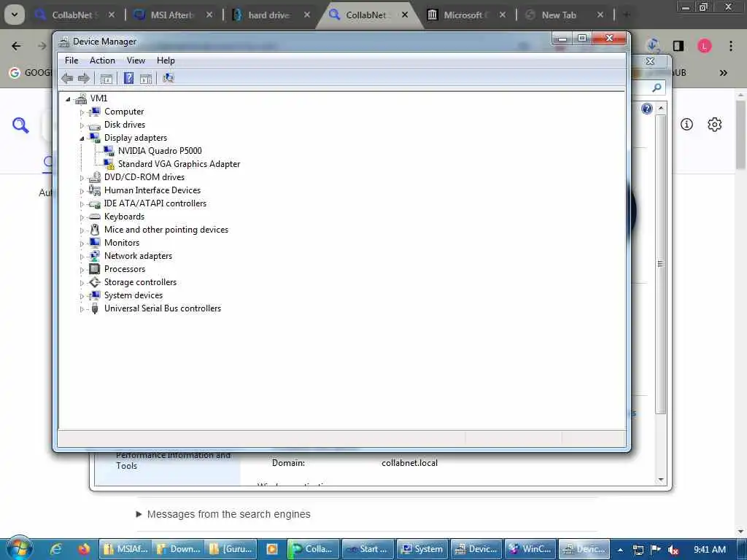Click the NVIDIA Quadro P5000 device icon
This screenshot has height=560, width=747.
pyautogui.click(x=109, y=151)
